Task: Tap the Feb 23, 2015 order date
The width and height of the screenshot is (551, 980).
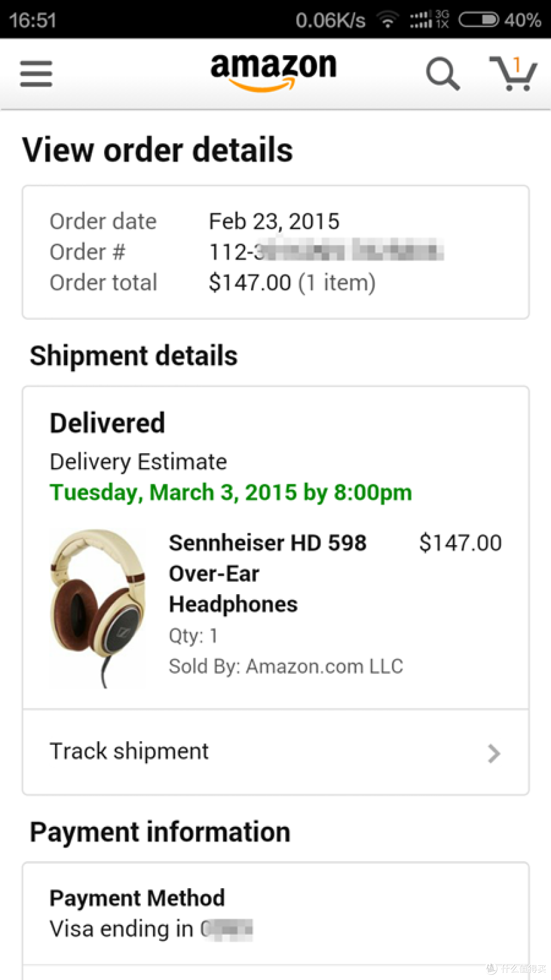Action: (x=274, y=221)
